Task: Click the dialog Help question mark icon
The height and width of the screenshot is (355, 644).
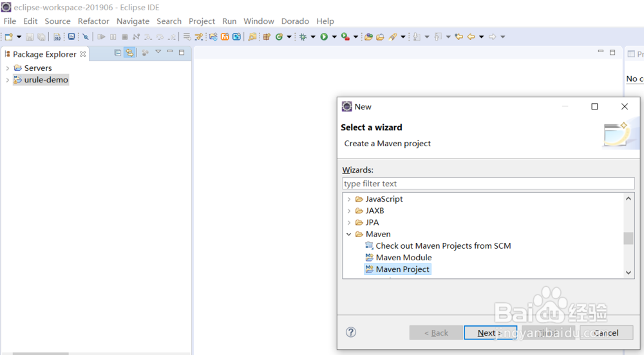Action: (x=351, y=332)
